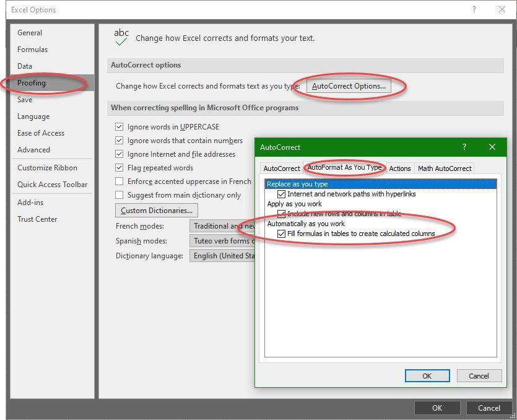
Task: Select Ease of Access category
Action: [41, 133]
